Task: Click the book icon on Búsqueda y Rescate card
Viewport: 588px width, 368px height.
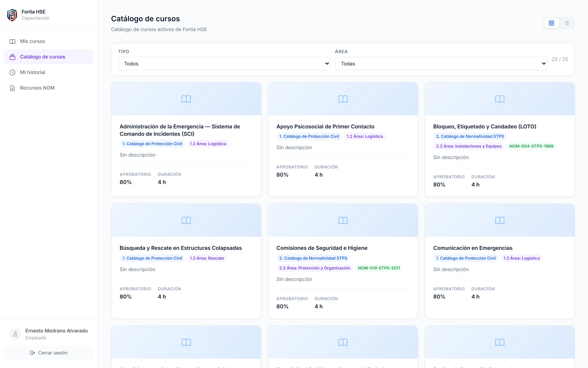Action: click(186, 221)
